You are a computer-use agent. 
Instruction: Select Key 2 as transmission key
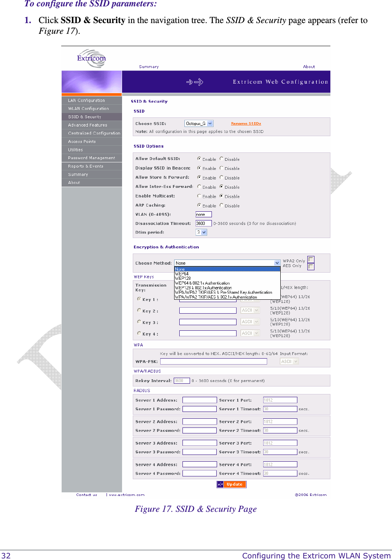[x=139, y=310]
